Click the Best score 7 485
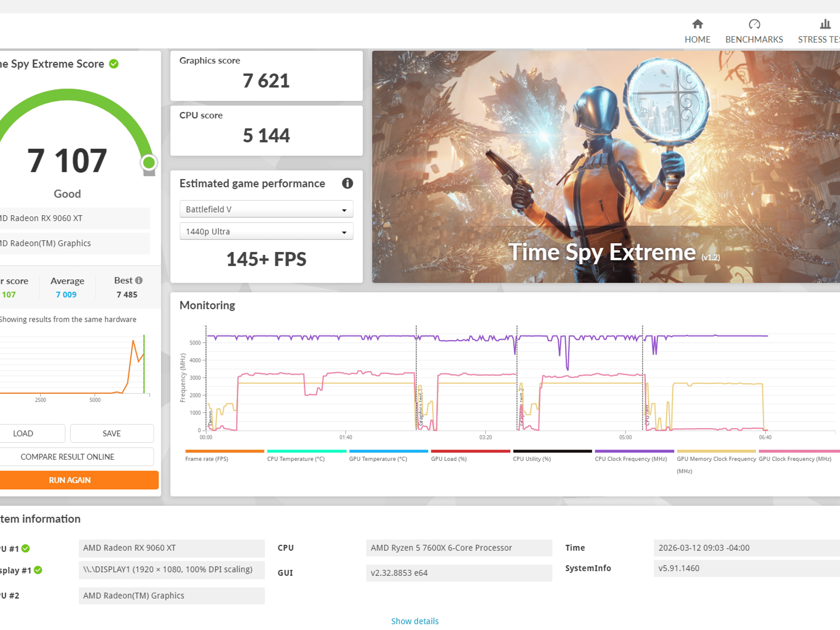This screenshot has height=630, width=840. [127, 294]
